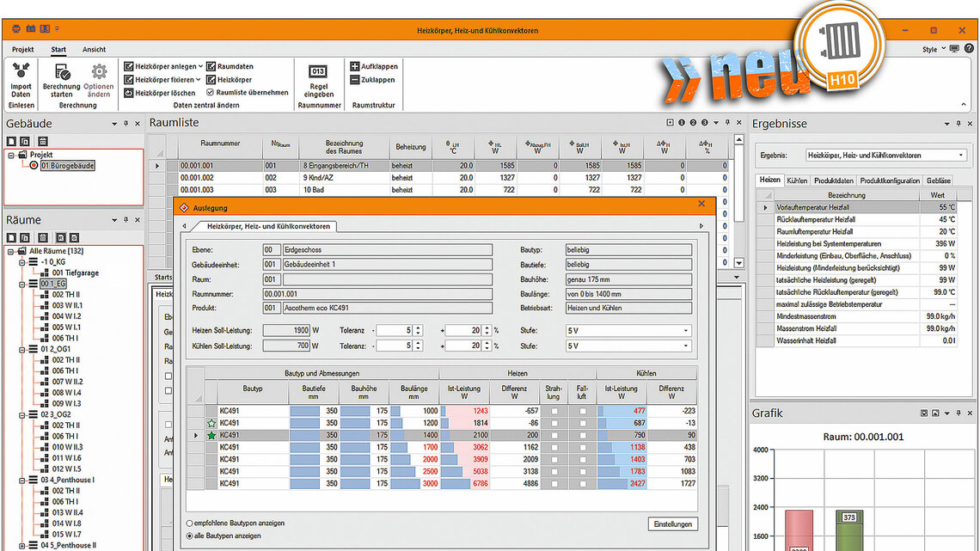The width and height of the screenshot is (980, 551).
Task: Expand 04 5_Penthouse II tree node
Action: [21, 546]
